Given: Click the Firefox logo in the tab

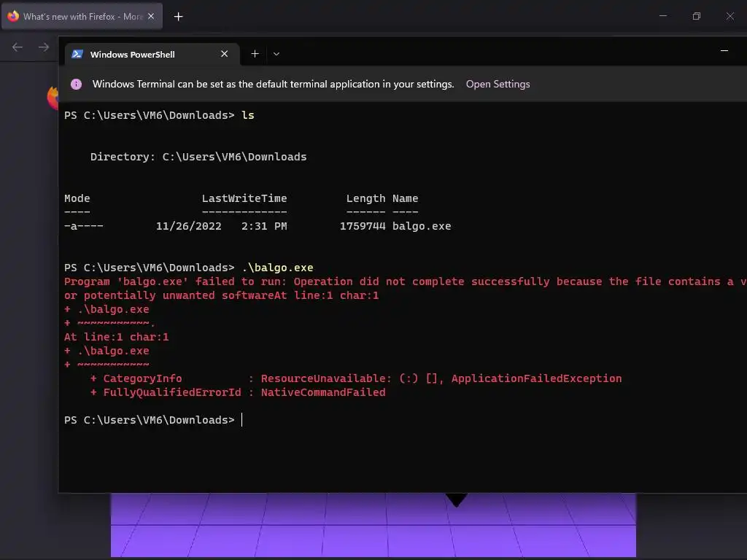Looking at the screenshot, I should (13, 16).
